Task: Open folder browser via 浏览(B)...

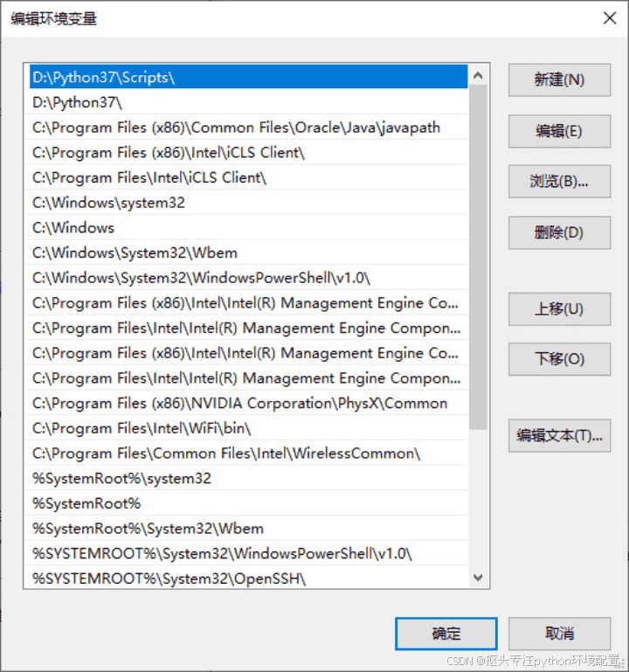Action: (559, 182)
